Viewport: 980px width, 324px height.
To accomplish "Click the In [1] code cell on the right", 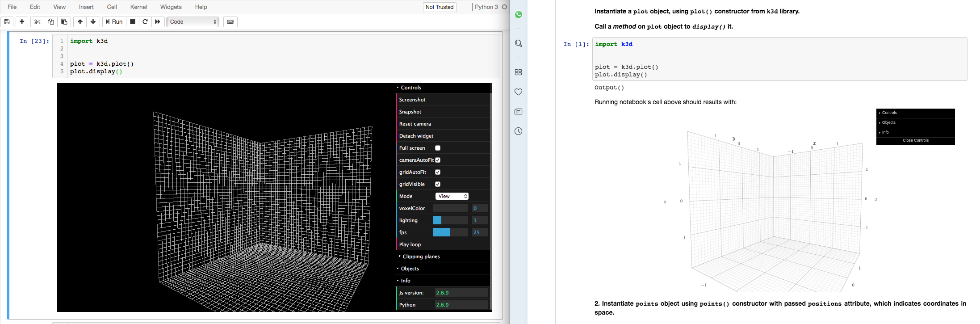I will (779, 59).
